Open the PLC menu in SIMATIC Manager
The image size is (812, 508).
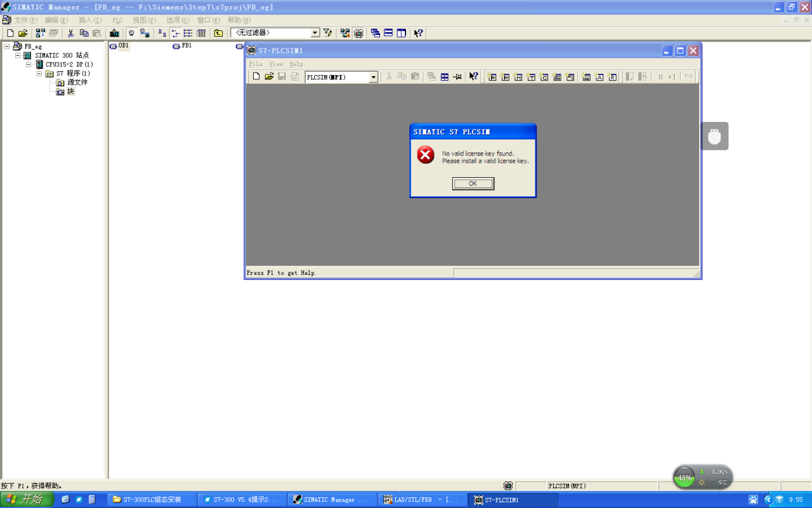pyautogui.click(x=117, y=20)
